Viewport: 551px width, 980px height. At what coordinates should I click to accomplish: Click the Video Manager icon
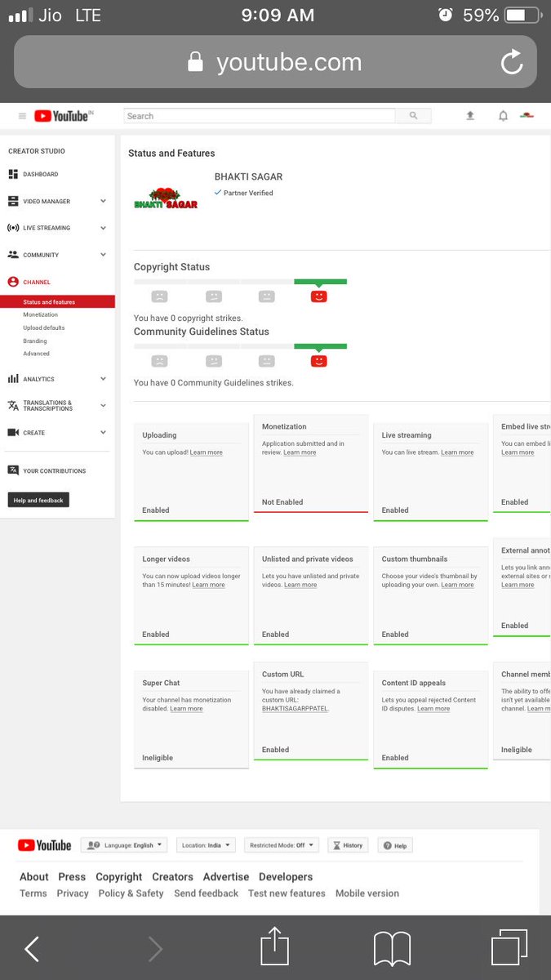pyautogui.click(x=13, y=201)
